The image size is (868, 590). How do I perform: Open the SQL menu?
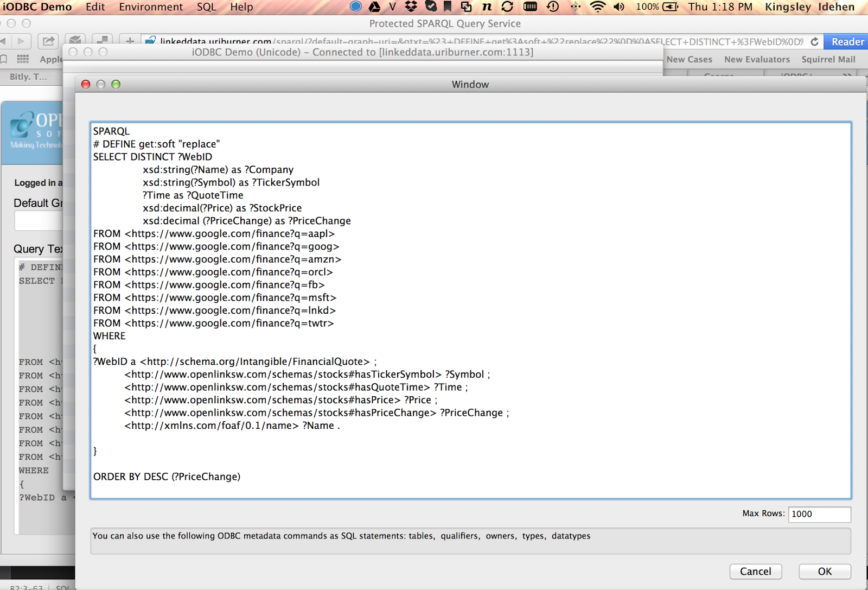[206, 7]
